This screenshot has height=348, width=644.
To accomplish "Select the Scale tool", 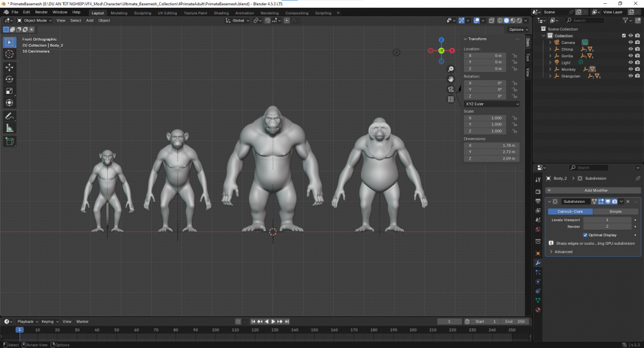I will [x=9, y=91].
